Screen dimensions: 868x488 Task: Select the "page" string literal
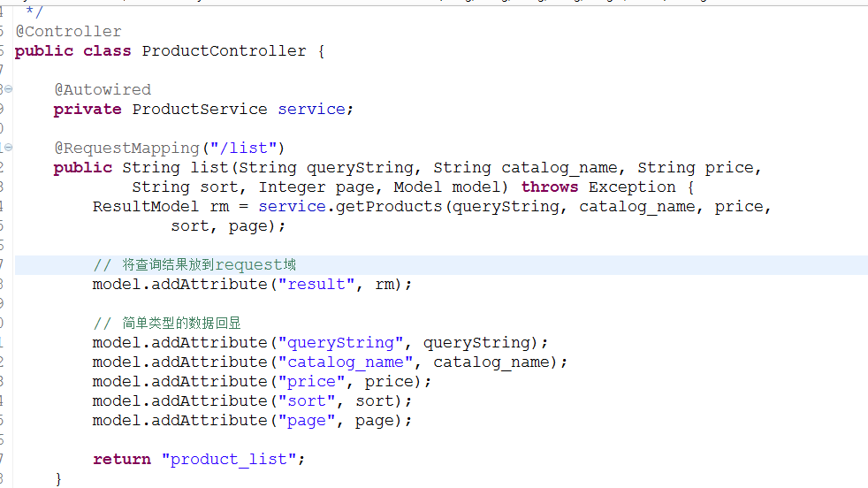(x=307, y=421)
